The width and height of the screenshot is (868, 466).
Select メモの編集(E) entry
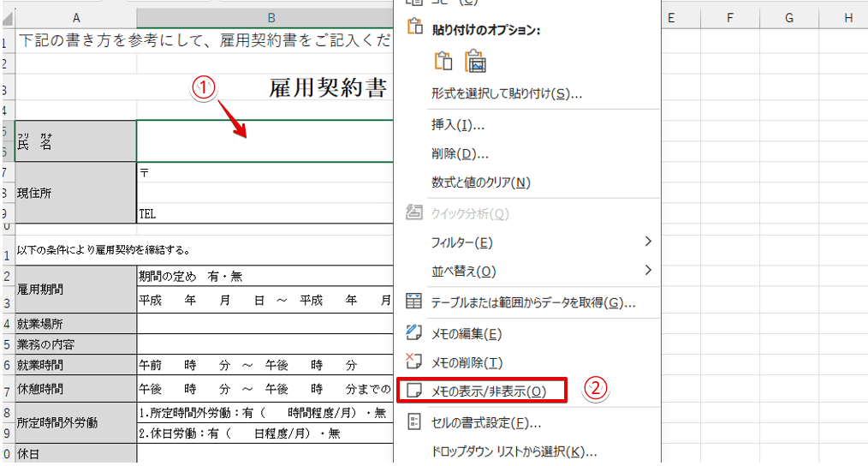click(467, 334)
